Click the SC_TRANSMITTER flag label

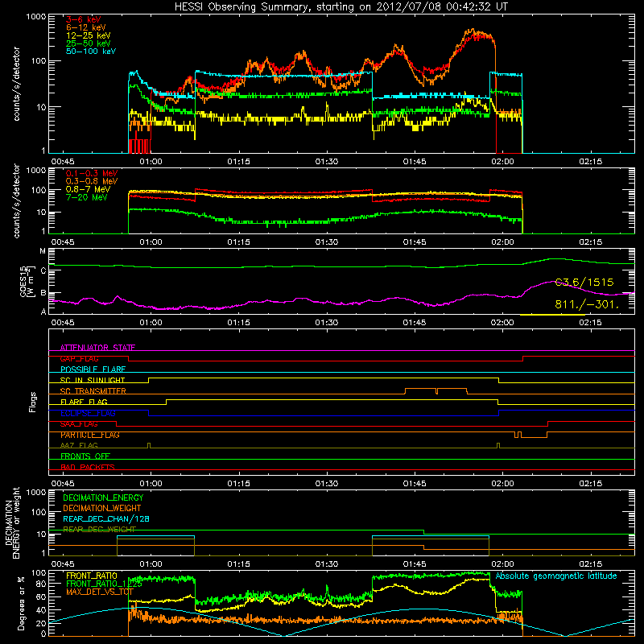93,391
